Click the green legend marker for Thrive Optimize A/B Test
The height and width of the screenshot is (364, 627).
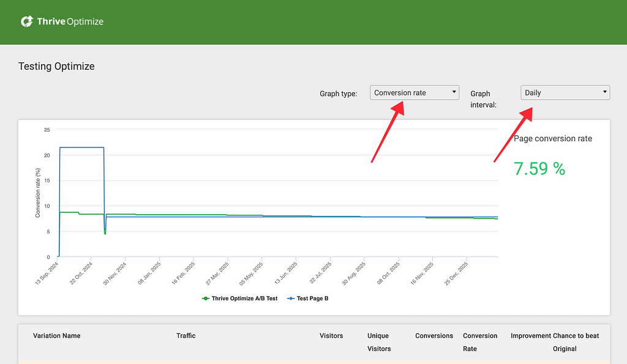tap(205, 299)
